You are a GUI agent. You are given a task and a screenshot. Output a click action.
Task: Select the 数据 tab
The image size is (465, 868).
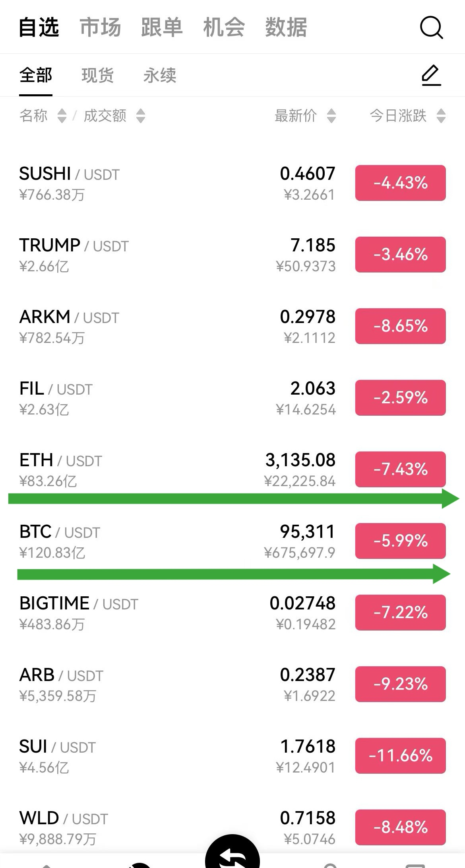[x=286, y=27]
